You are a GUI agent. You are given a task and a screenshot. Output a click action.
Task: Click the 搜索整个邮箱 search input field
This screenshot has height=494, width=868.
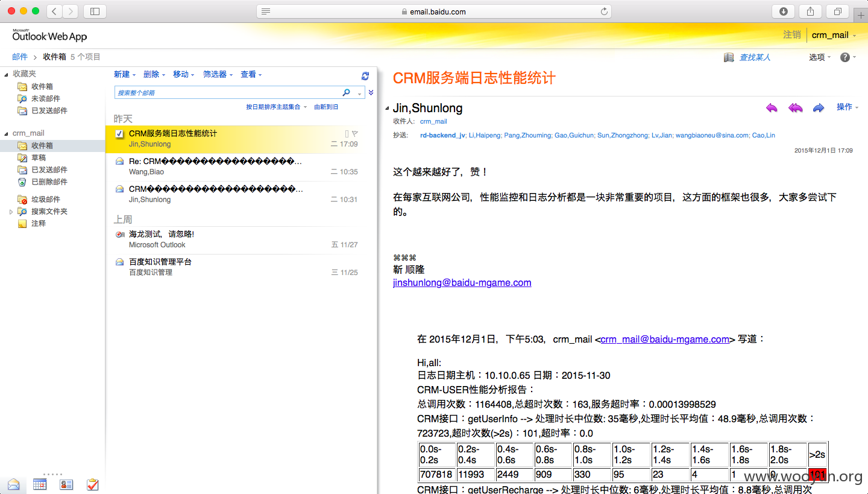coord(228,93)
